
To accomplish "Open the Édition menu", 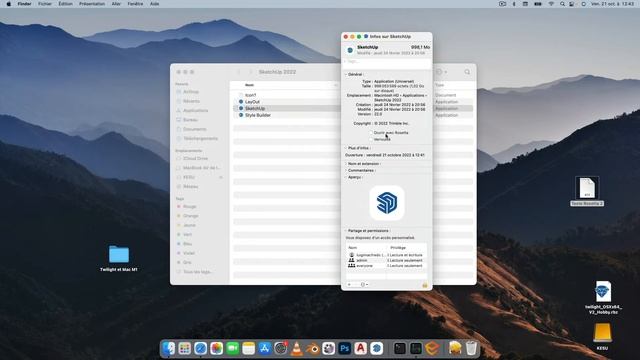I will (65, 4).
